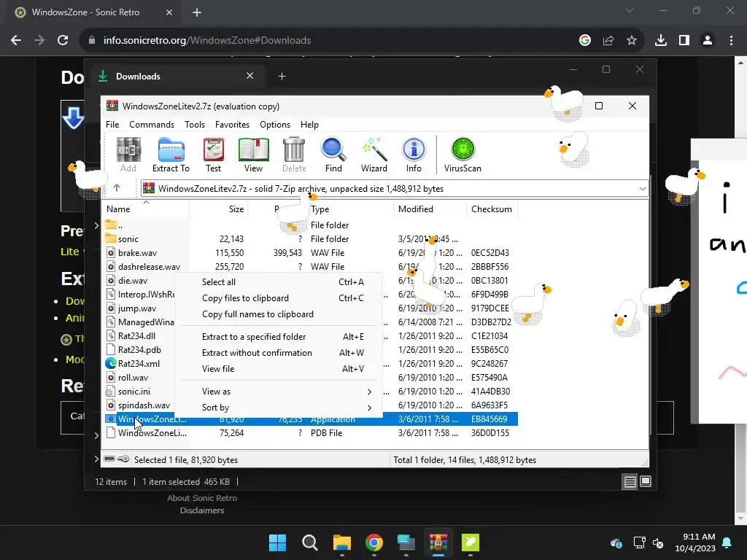Run VirusScan from the toolbar
Viewport: 747px width, 560px height.
[462, 155]
